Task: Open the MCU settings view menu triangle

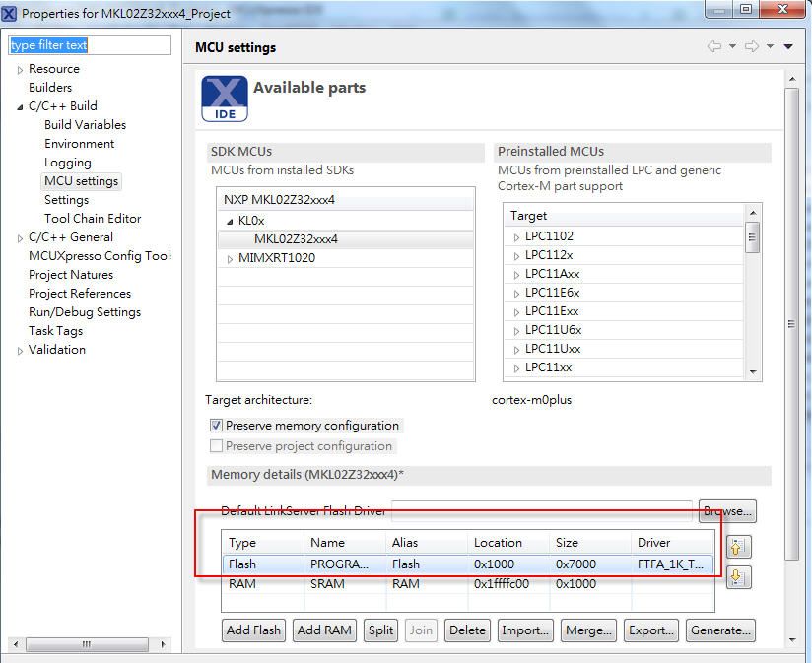Action: pyautogui.click(x=788, y=46)
